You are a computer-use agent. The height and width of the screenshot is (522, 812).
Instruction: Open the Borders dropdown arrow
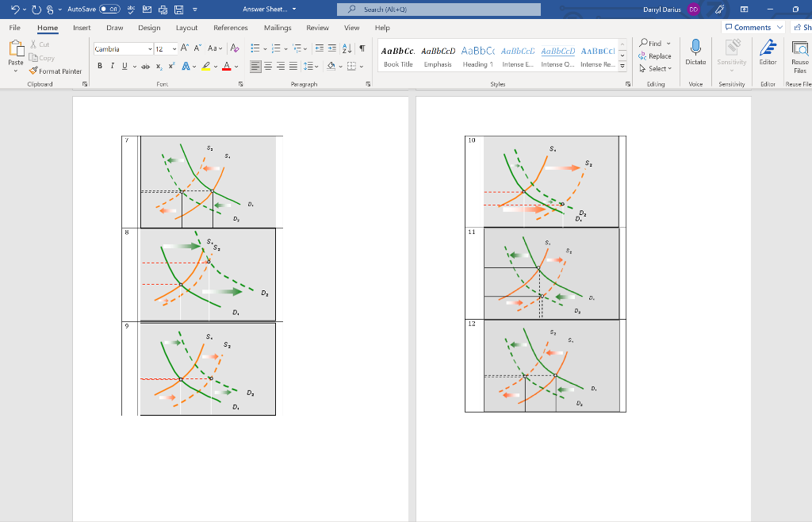point(362,67)
